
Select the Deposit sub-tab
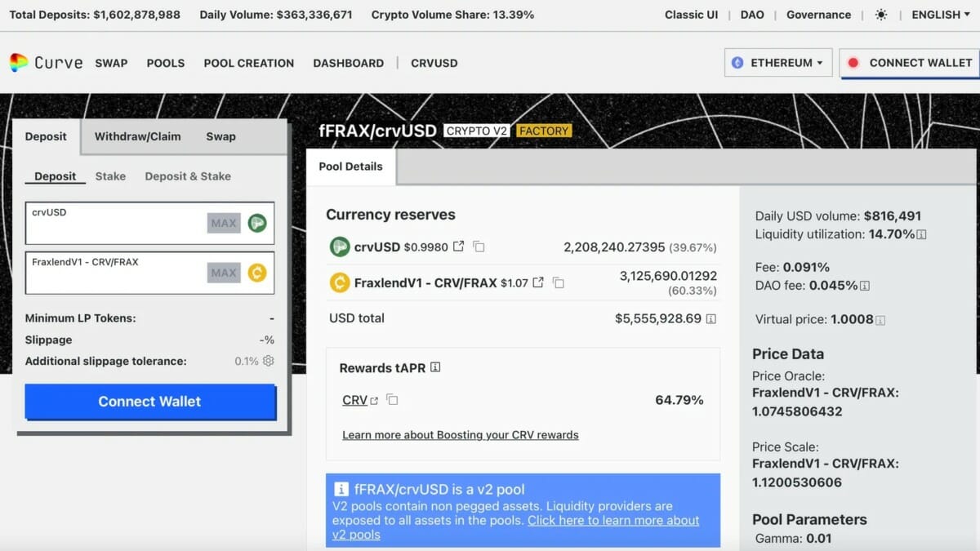pyautogui.click(x=56, y=176)
